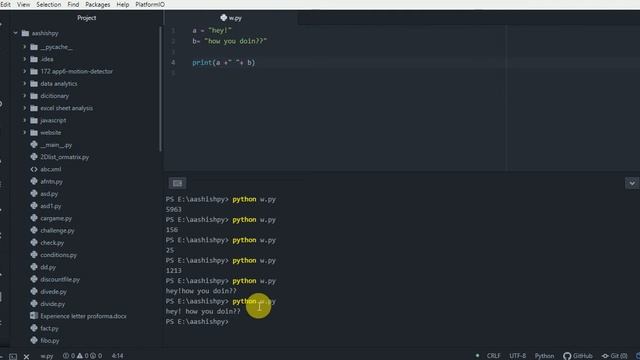Click the aashishpy folder icon
This screenshot has width=640, height=360.
click(x=25, y=33)
